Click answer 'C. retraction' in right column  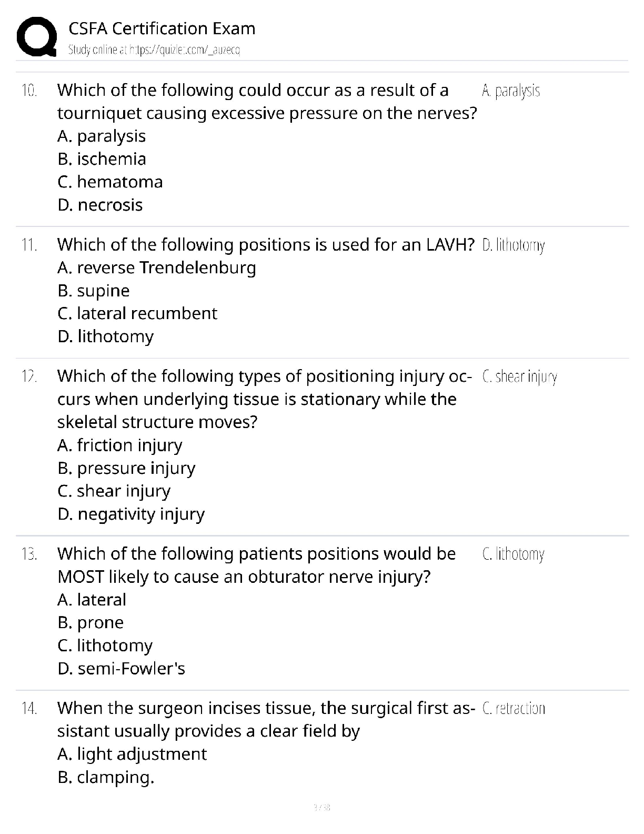click(x=514, y=709)
